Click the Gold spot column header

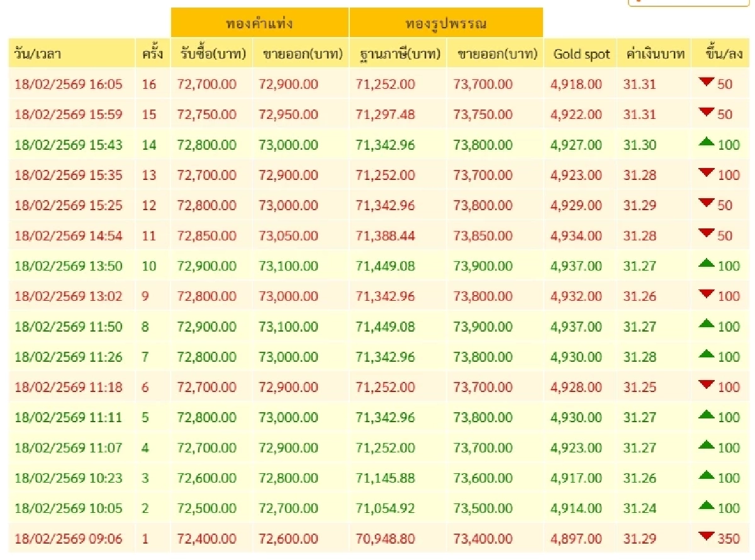point(581,53)
